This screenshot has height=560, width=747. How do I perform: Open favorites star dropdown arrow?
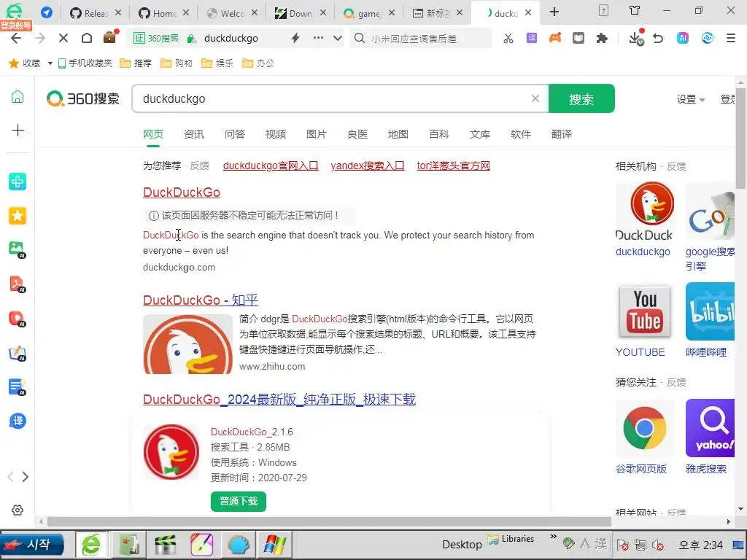[50, 63]
